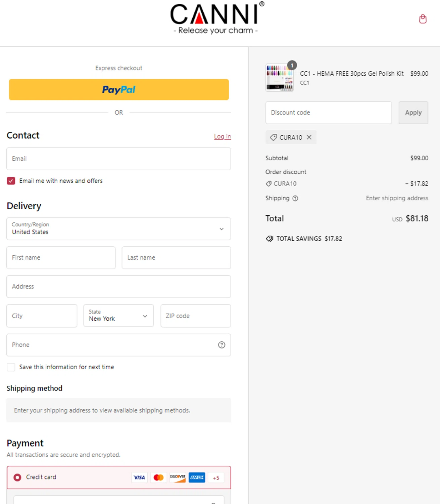This screenshot has height=504, width=440.
Task: Click the Email input field
Action: 118,159
